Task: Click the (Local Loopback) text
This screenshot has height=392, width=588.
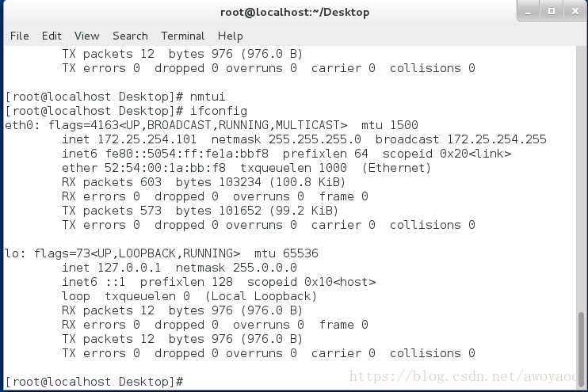Action: pos(261,296)
